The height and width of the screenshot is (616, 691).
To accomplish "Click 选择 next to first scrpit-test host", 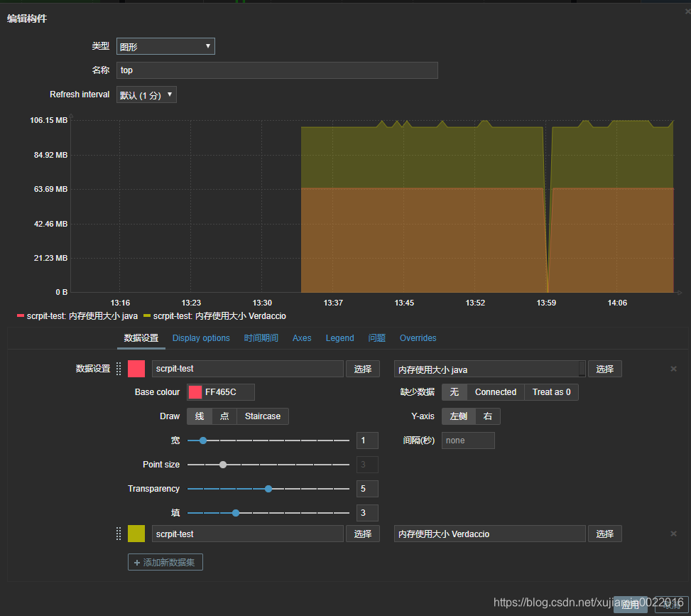I will pyautogui.click(x=363, y=369).
